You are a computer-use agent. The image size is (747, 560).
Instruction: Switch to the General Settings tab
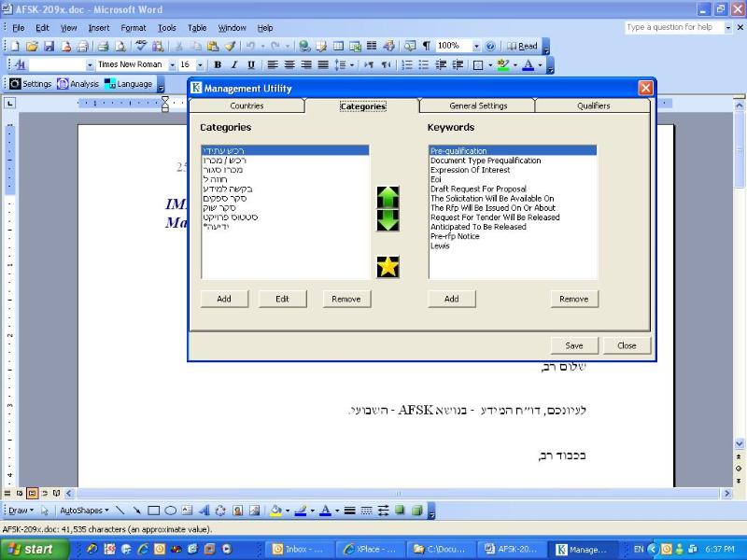pyautogui.click(x=478, y=105)
